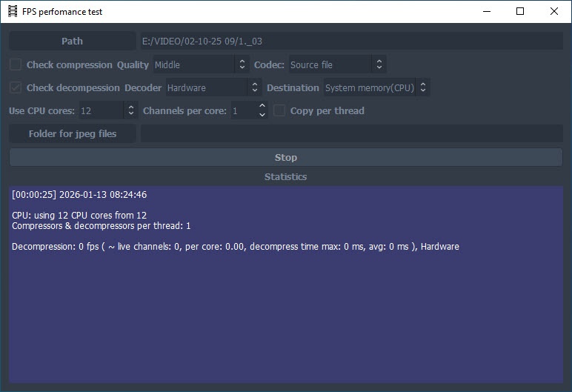The height and width of the screenshot is (392, 572).
Task: Click the Use CPU cores spinner arrows
Action: [131, 110]
